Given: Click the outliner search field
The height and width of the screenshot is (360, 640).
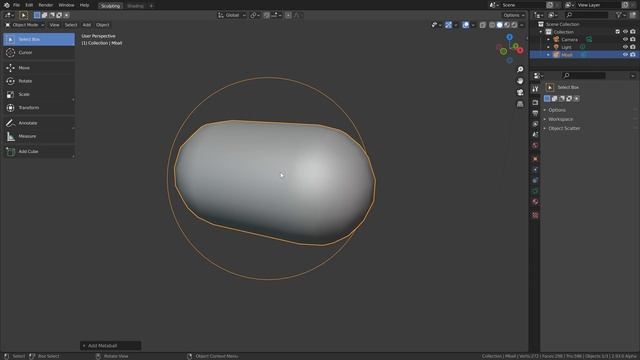Looking at the screenshot, I should click(x=587, y=15).
